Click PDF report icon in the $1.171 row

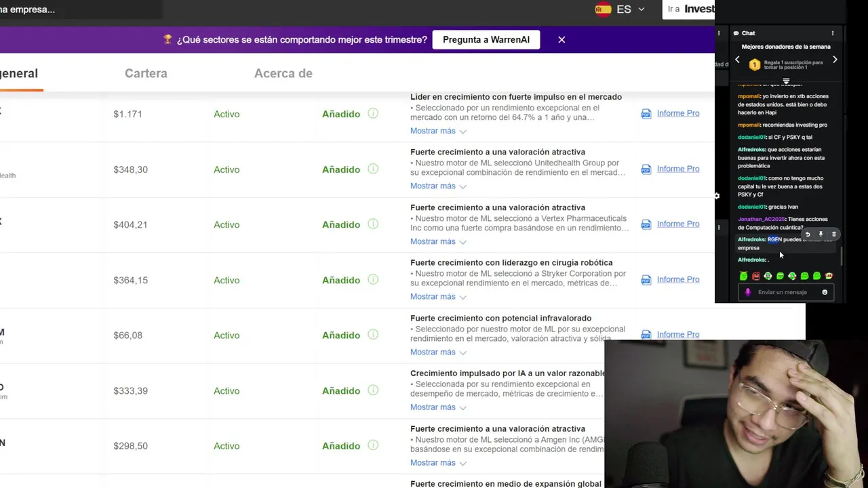646,114
